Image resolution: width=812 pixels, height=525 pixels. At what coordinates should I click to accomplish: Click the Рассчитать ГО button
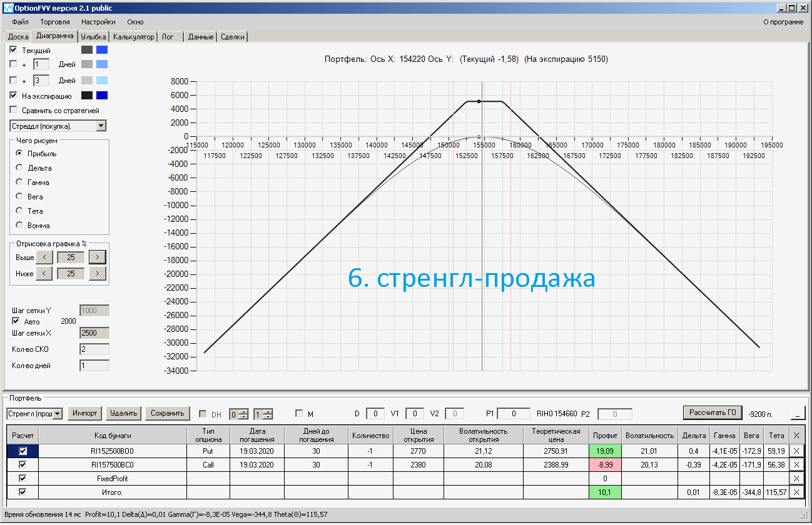click(713, 412)
